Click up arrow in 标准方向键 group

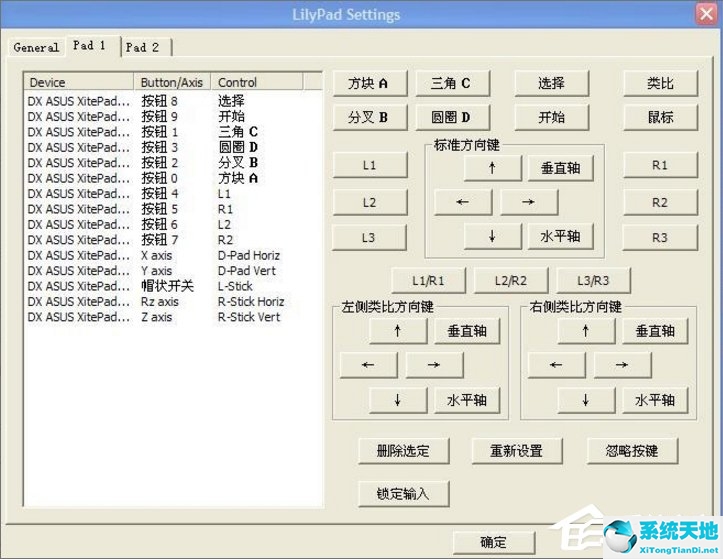click(x=493, y=168)
